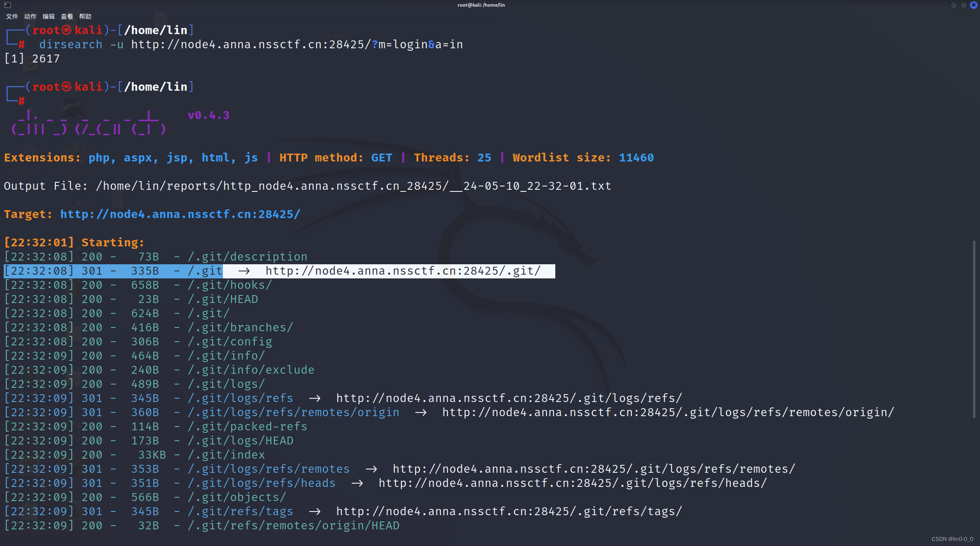Open the 文件 (File) menu
Screen dimensions: 980x546
coord(12,17)
